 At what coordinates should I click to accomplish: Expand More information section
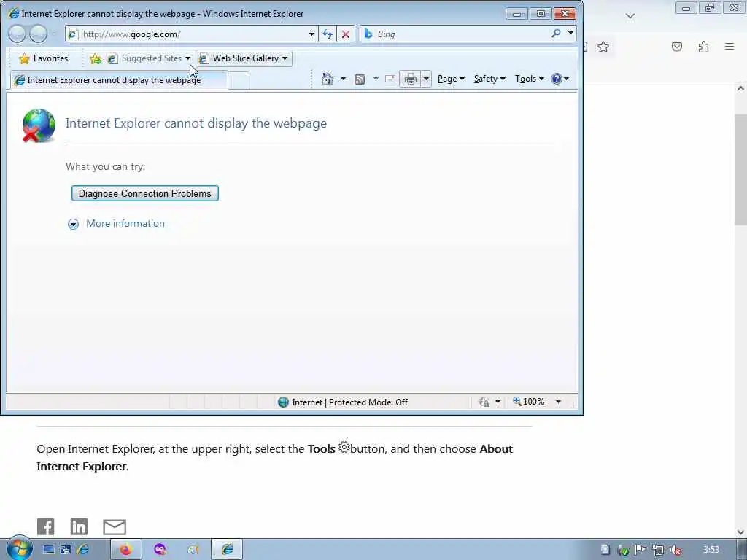pos(117,223)
